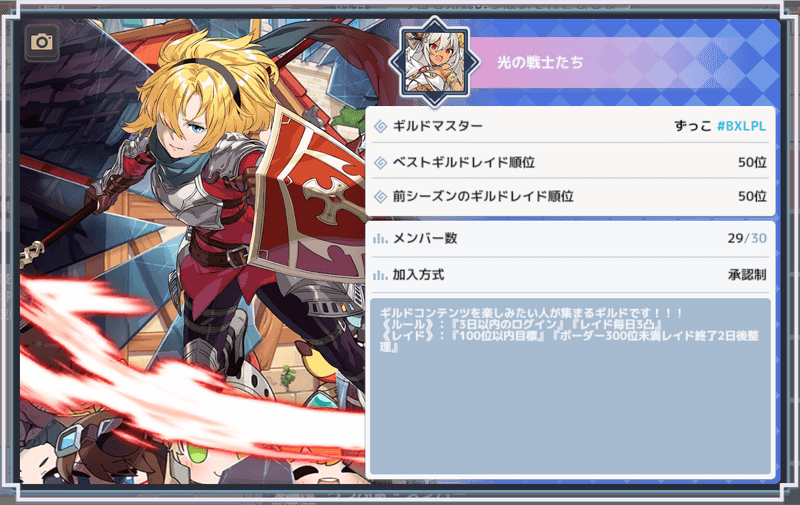This screenshot has height=505, width=800.
Task: Select the ギルドマスター row label
Action: pos(438,126)
